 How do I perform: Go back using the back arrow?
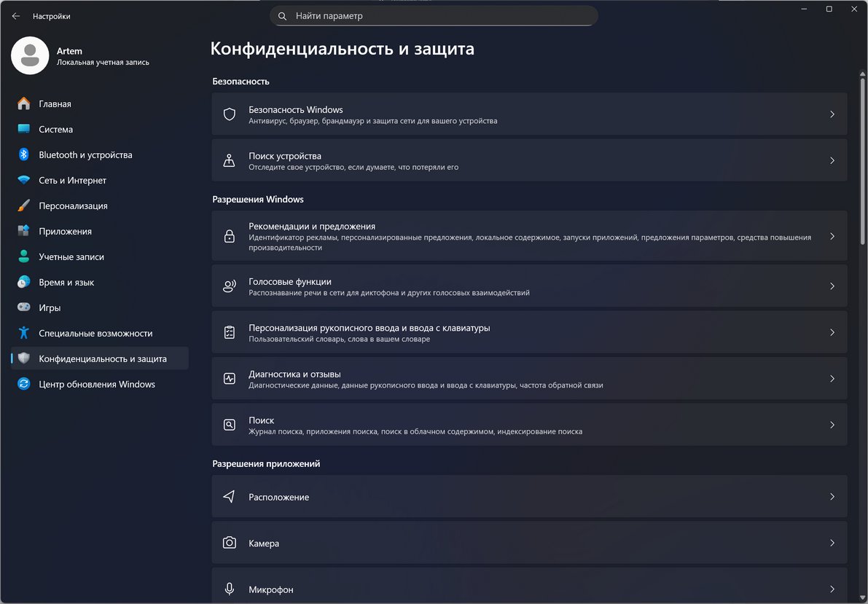(x=16, y=16)
